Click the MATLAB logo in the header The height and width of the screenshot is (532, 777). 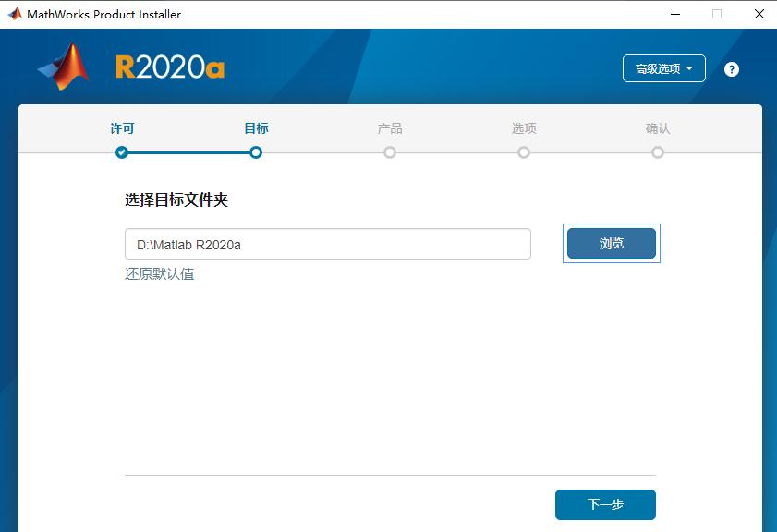[x=64, y=66]
